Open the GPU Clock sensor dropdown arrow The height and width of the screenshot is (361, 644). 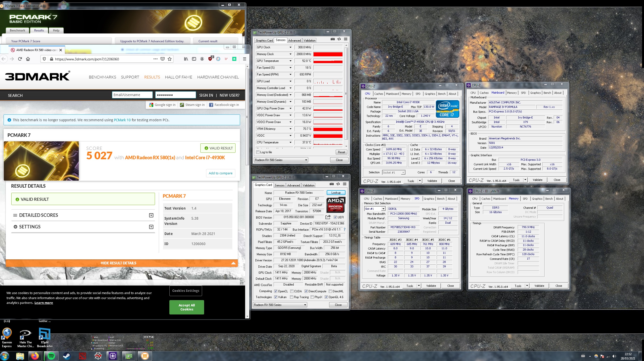pos(290,47)
